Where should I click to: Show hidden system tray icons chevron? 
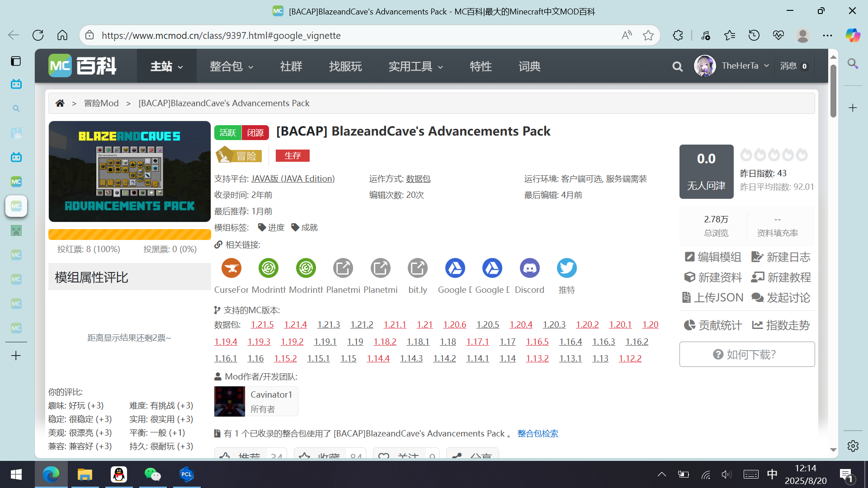tap(662, 474)
